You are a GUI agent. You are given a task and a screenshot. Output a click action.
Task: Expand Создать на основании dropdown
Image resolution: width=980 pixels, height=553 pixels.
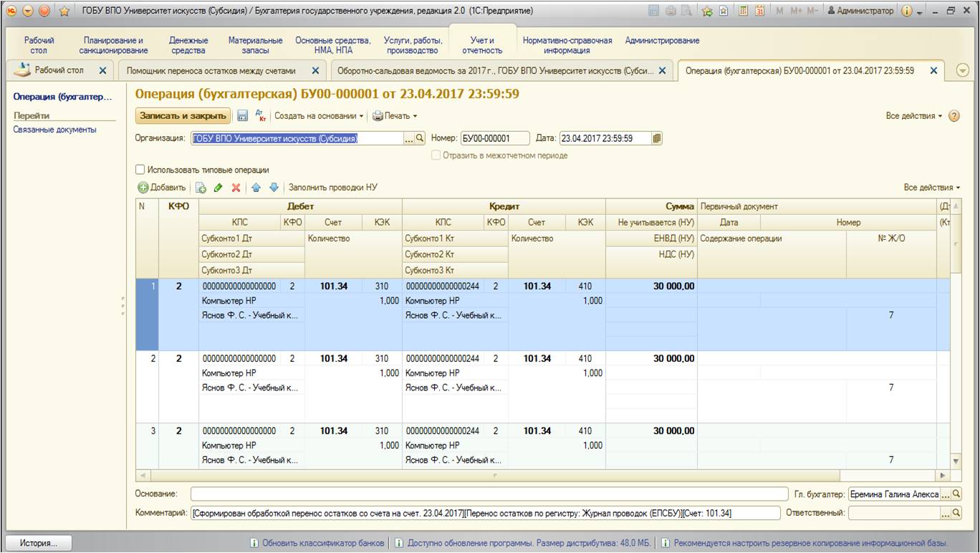362,116
